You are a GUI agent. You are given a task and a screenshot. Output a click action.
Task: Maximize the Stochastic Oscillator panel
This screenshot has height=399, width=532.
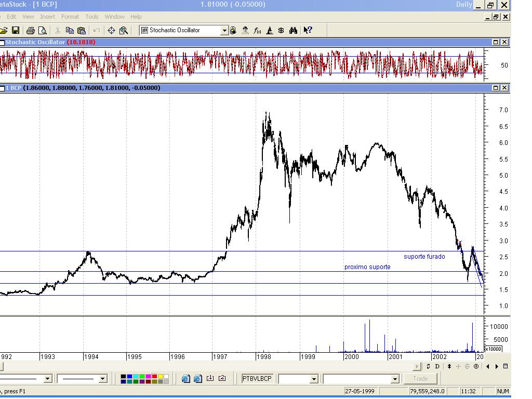click(x=496, y=42)
